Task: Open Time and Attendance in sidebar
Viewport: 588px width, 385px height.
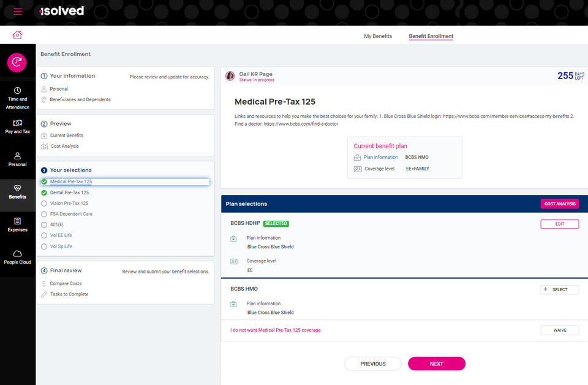Action: [18, 98]
